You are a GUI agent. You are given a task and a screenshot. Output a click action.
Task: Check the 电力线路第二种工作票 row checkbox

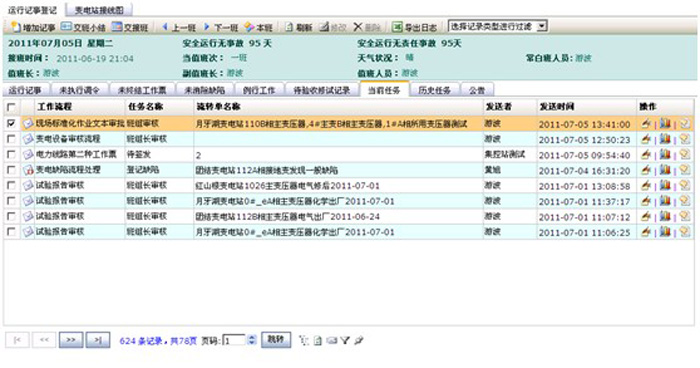(x=11, y=155)
